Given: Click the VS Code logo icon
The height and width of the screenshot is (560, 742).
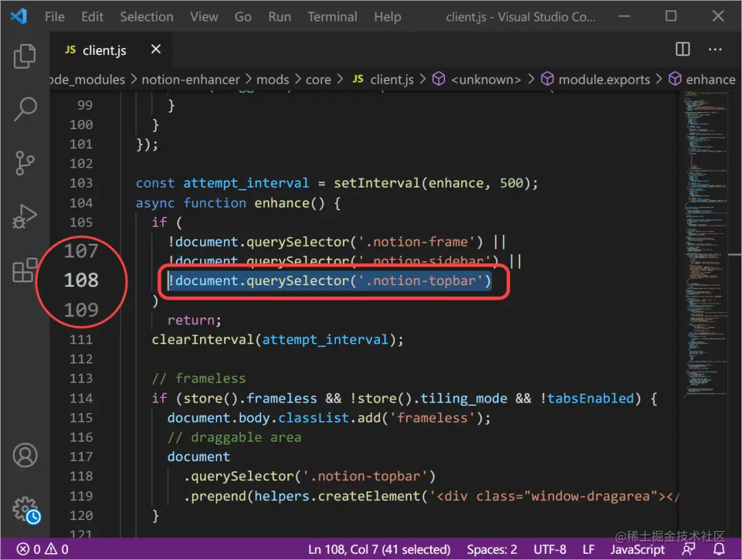Looking at the screenshot, I should (x=19, y=16).
